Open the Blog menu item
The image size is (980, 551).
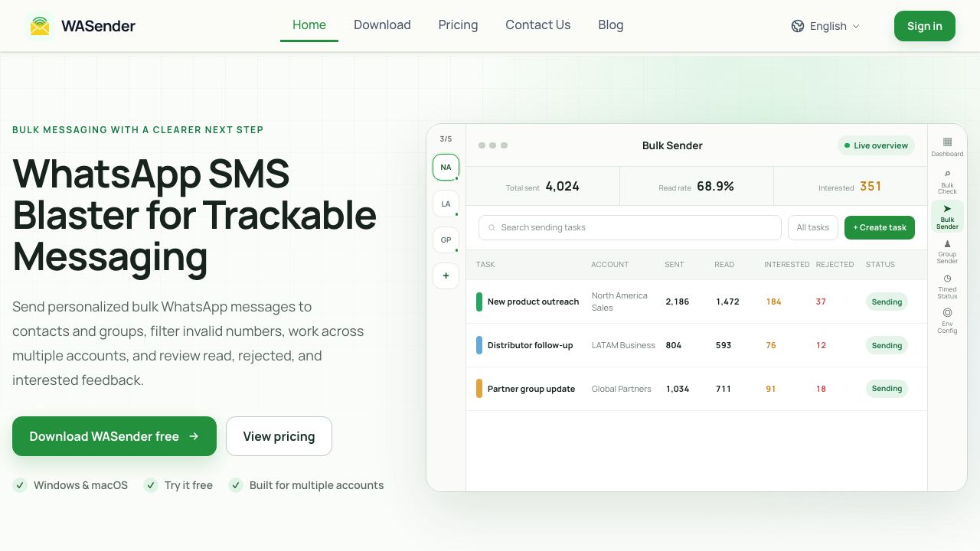tap(610, 25)
